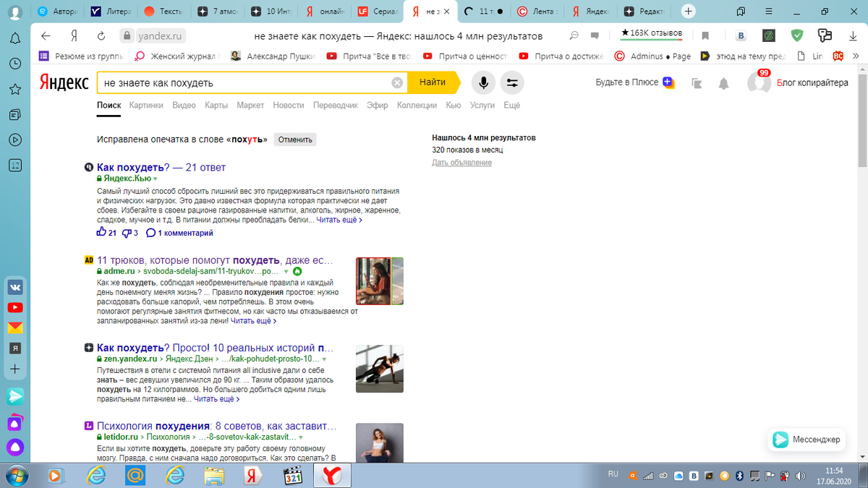Click thumbnail image of zen.yandex.ru result

pos(379,369)
